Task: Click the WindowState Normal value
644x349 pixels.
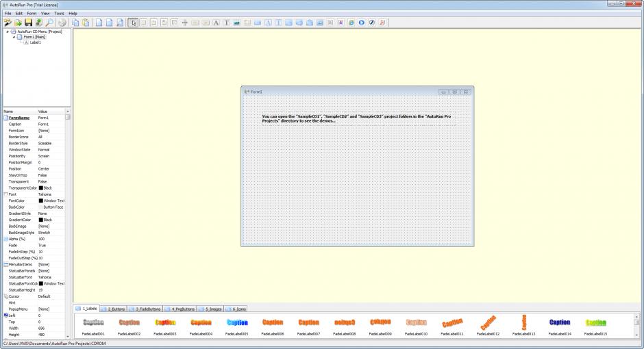Action: tap(44, 150)
